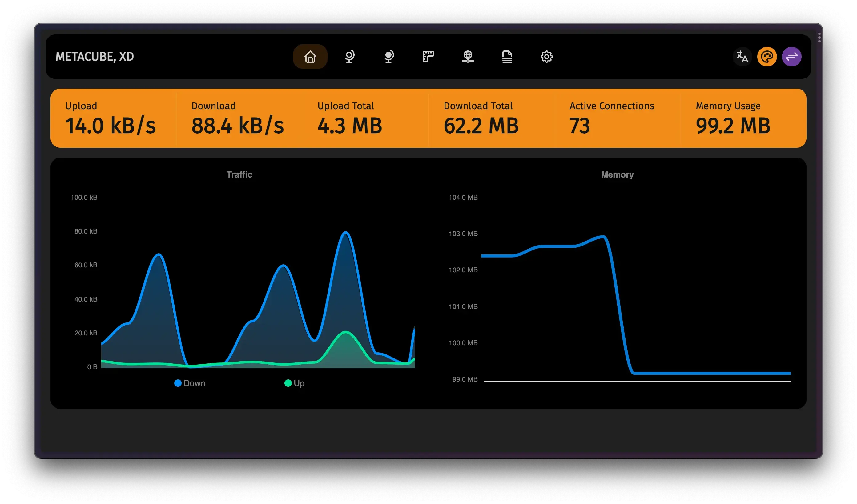Open the home overview page
This screenshot has height=504, width=857.
[x=310, y=56]
